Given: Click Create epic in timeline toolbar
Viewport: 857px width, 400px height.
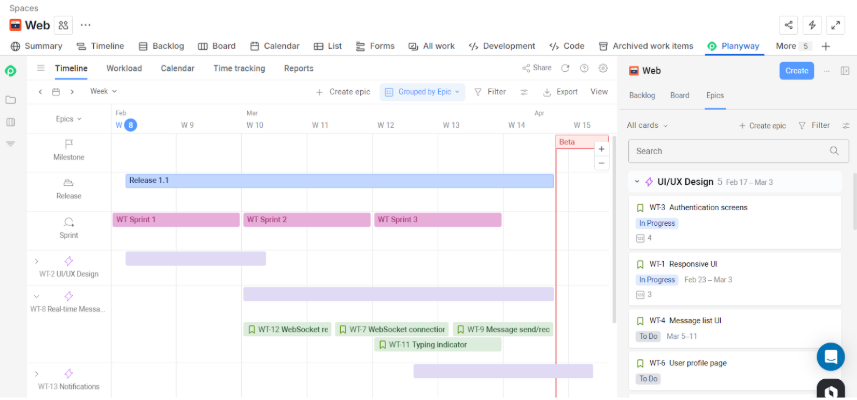Looking at the screenshot, I should coord(343,92).
